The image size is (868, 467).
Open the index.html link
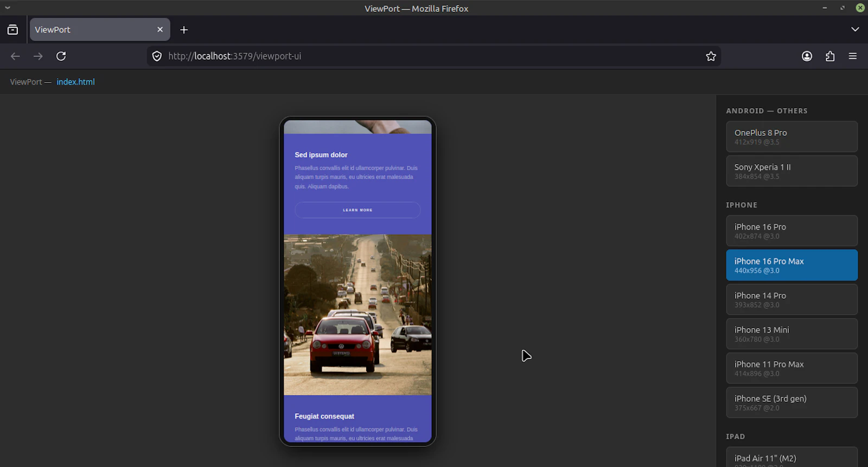coord(75,82)
